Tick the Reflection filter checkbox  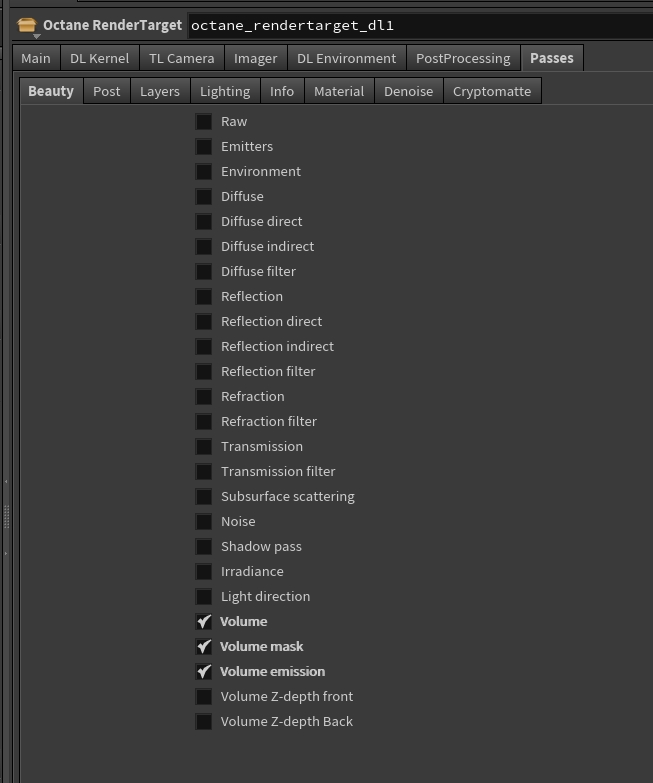point(204,372)
